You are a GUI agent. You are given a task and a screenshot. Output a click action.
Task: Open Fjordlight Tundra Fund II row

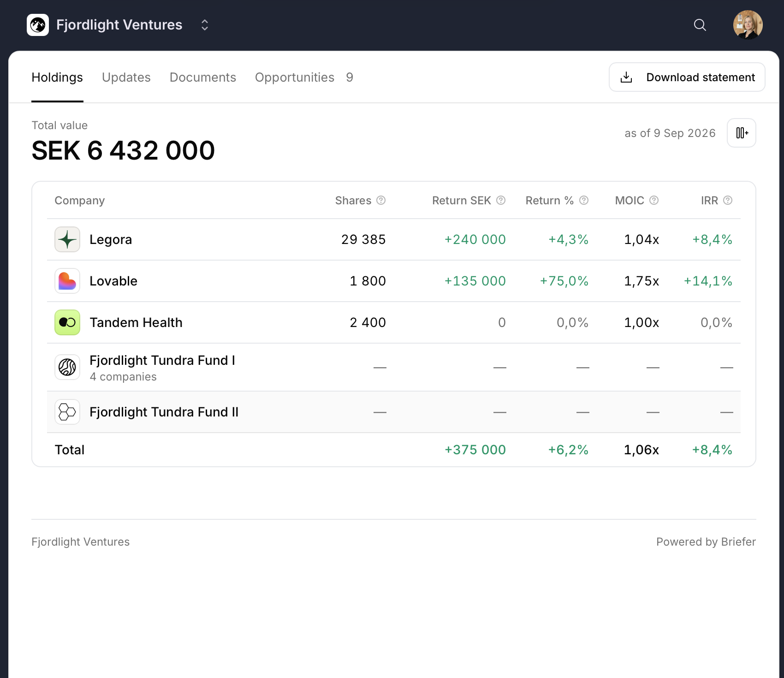(x=394, y=412)
